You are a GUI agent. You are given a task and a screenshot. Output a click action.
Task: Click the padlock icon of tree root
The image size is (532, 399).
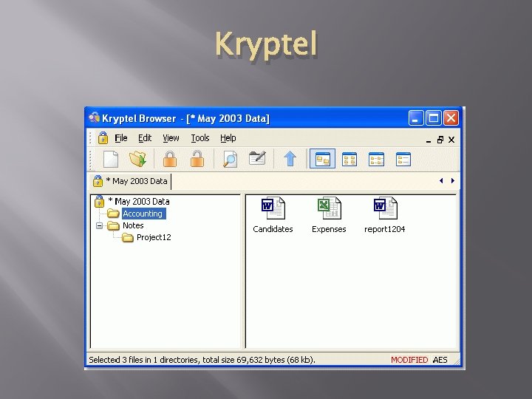[x=99, y=201]
